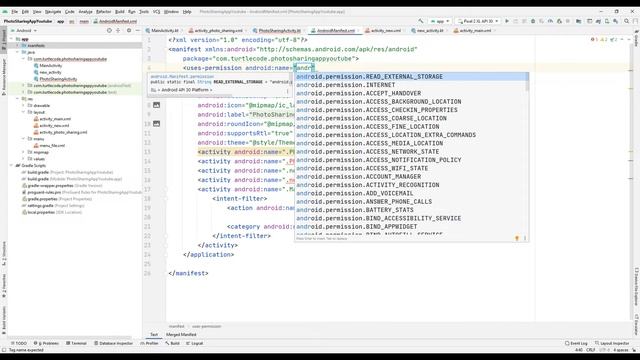
Task: Select ACCESS_WIFI_STATE suggestion
Action: pos(411,168)
